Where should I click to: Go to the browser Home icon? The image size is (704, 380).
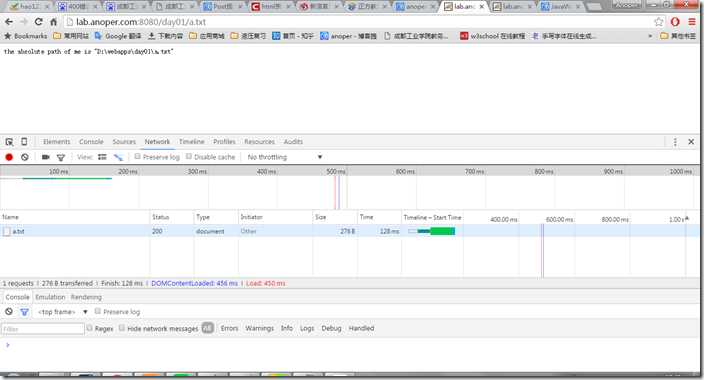[x=53, y=22]
